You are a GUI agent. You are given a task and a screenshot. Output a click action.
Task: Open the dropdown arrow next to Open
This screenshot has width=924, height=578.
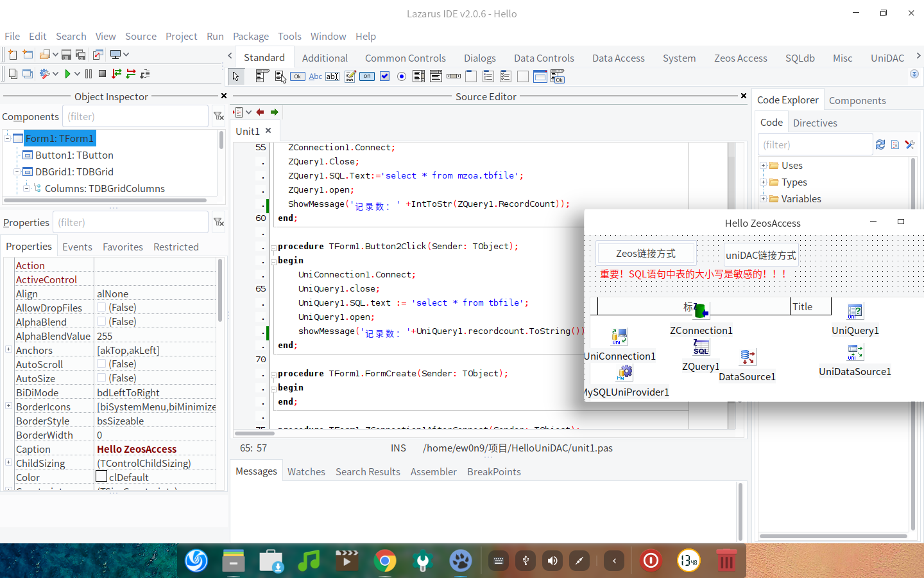tap(55, 55)
